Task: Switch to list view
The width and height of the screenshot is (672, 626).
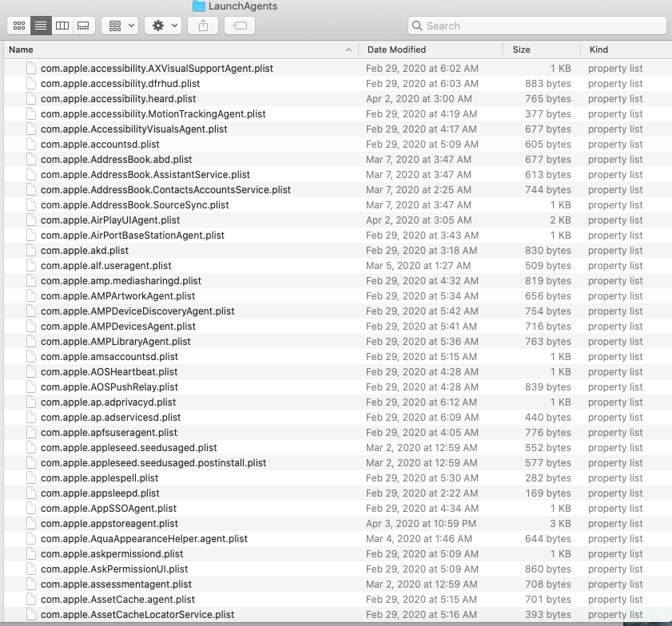Action: [41, 26]
